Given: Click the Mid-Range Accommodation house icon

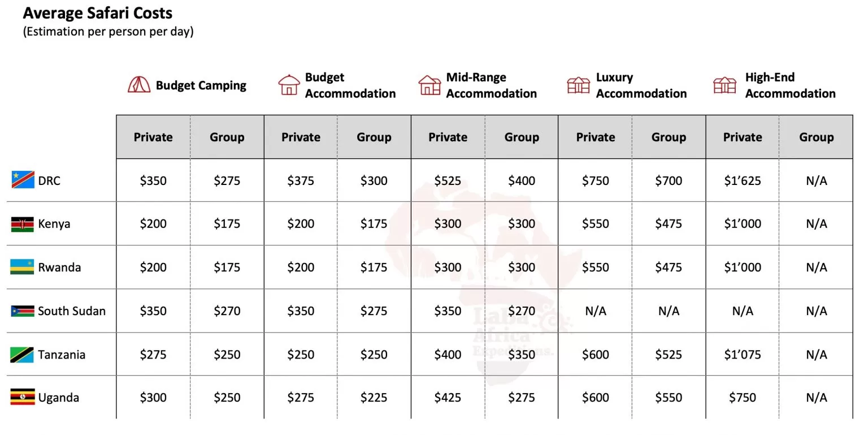Looking at the screenshot, I should [429, 85].
